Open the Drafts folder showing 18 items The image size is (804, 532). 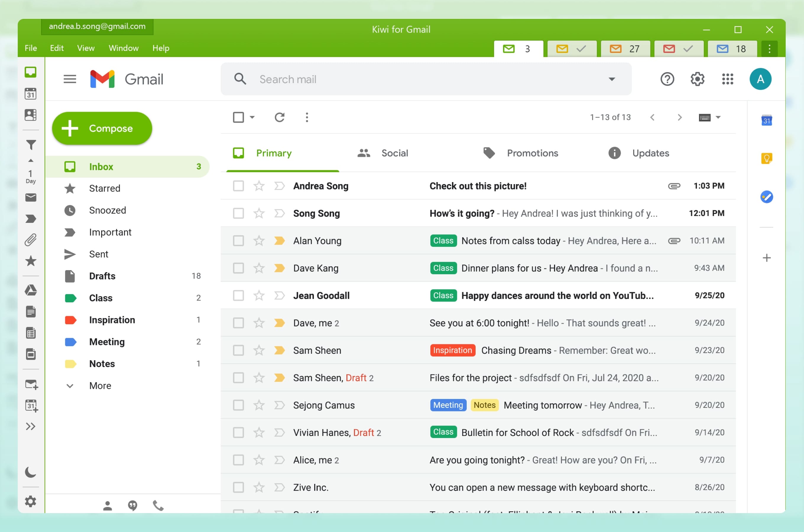point(102,276)
